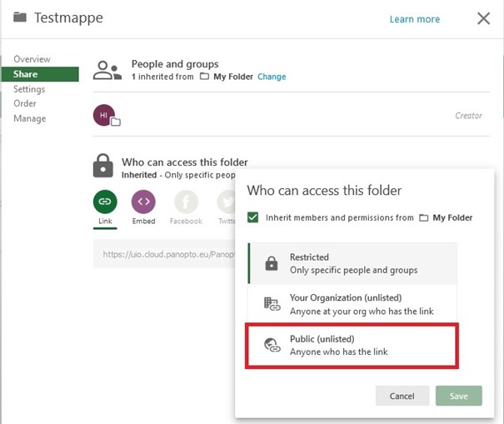The height and width of the screenshot is (424, 504).
Task: Click the share link URL field
Action: click(164, 254)
